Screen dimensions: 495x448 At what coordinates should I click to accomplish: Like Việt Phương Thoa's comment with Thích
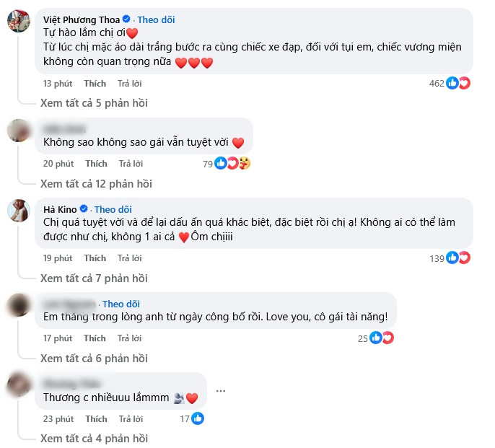click(95, 84)
